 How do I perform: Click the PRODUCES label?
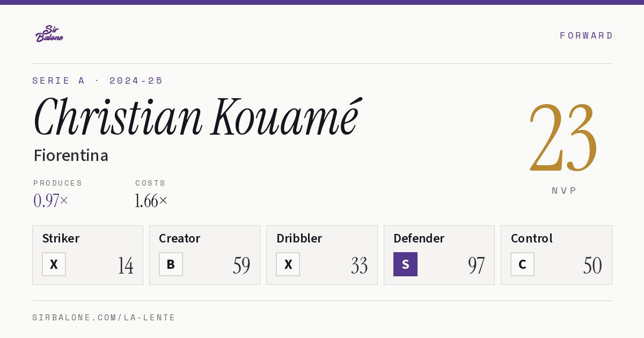58,183
